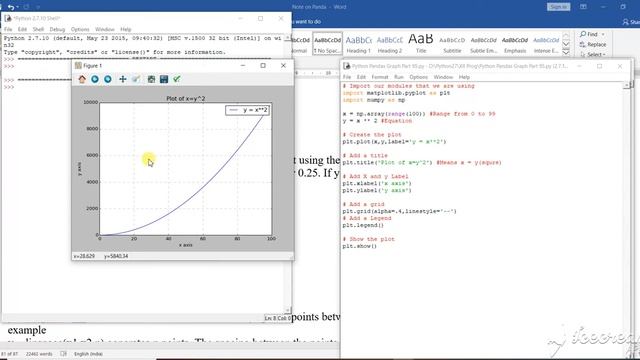Move to the next row of Word styles
Image resolution: width=640 pixels, height=360 pixels.
(x=566, y=44)
